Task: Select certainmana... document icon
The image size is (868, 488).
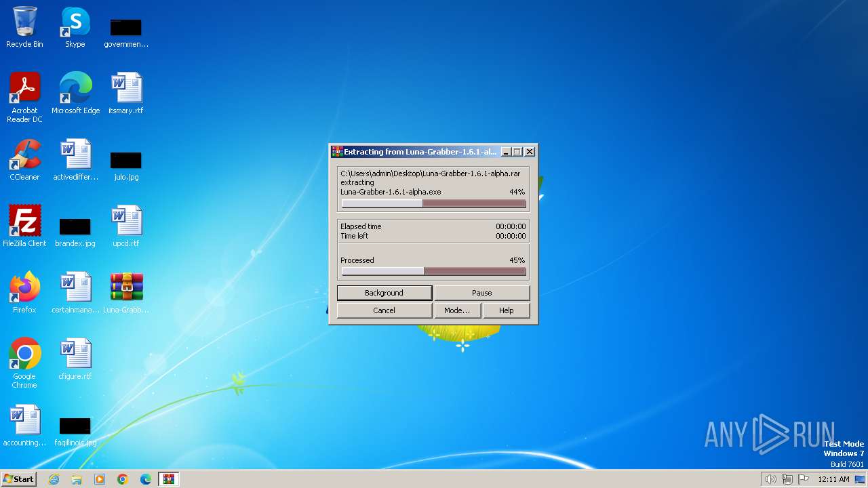Action: point(75,293)
